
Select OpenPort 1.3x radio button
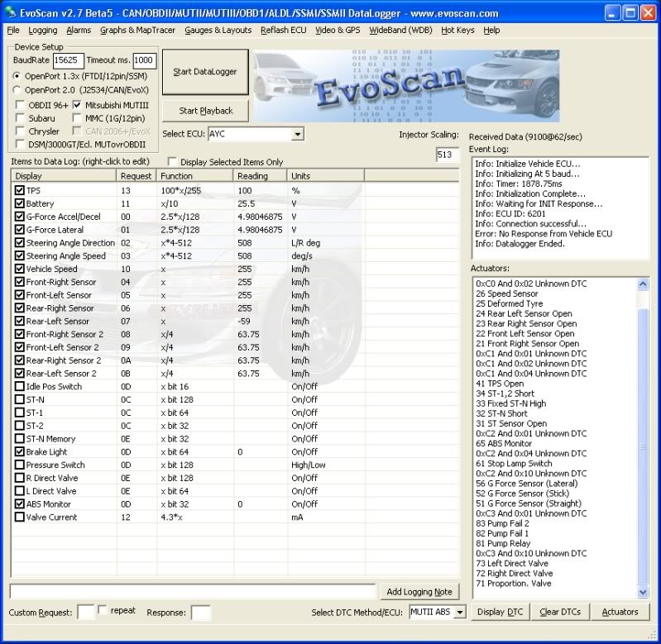coord(17,76)
